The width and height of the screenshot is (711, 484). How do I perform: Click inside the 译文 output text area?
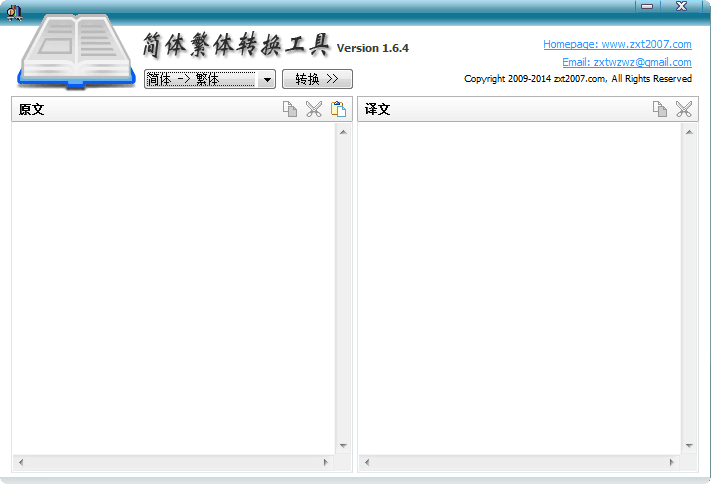[x=520, y=288]
